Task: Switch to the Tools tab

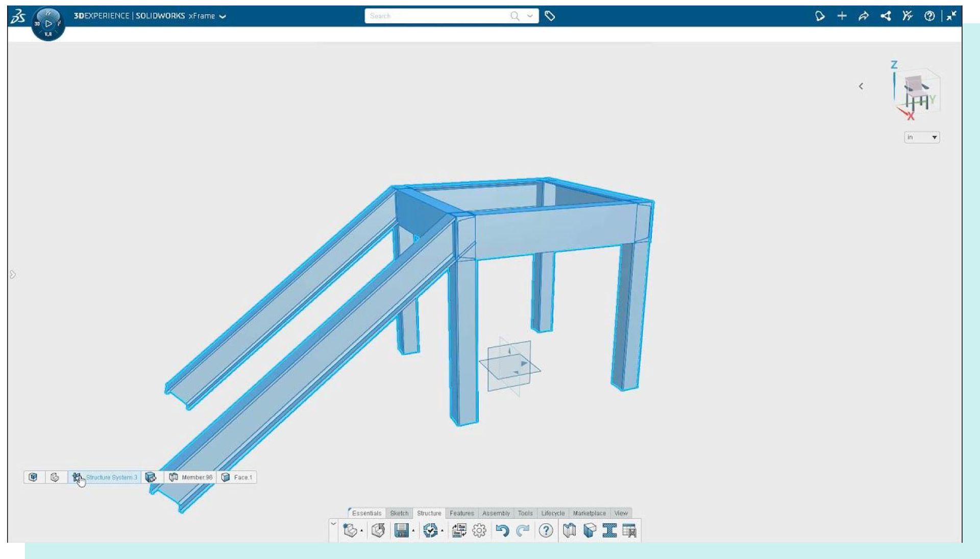Action: point(525,513)
